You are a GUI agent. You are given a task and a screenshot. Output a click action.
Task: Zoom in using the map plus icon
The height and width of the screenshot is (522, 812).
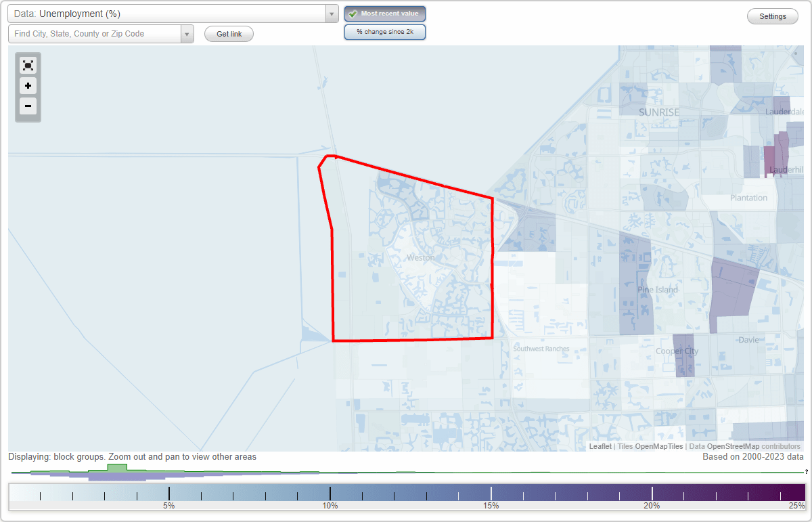28,86
